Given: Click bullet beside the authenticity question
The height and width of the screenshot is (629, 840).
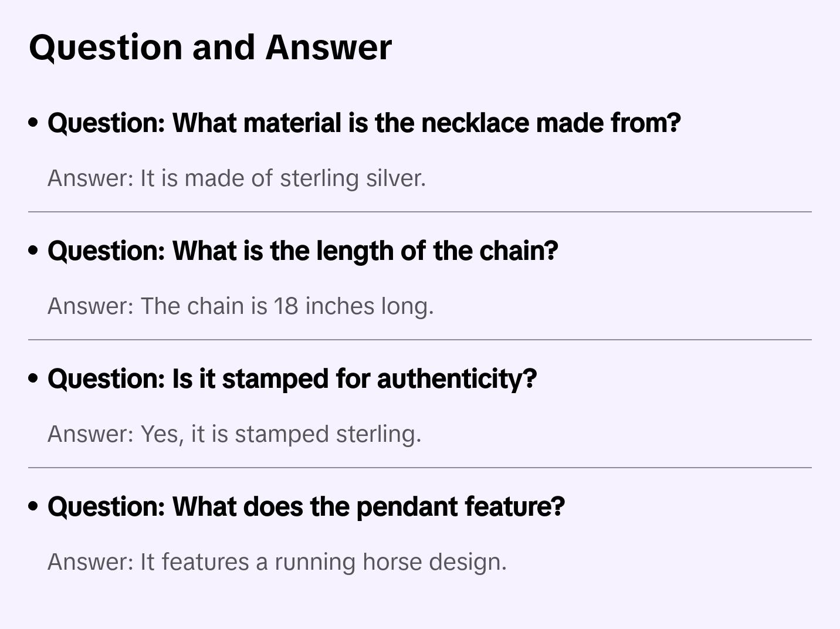Looking at the screenshot, I should pos(33,379).
